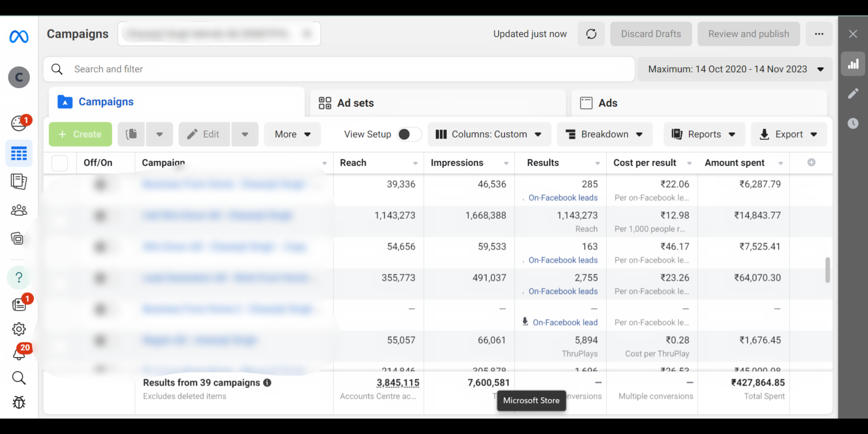Click the Meta logo icon
This screenshot has height=434, width=868.
click(x=19, y=37)
